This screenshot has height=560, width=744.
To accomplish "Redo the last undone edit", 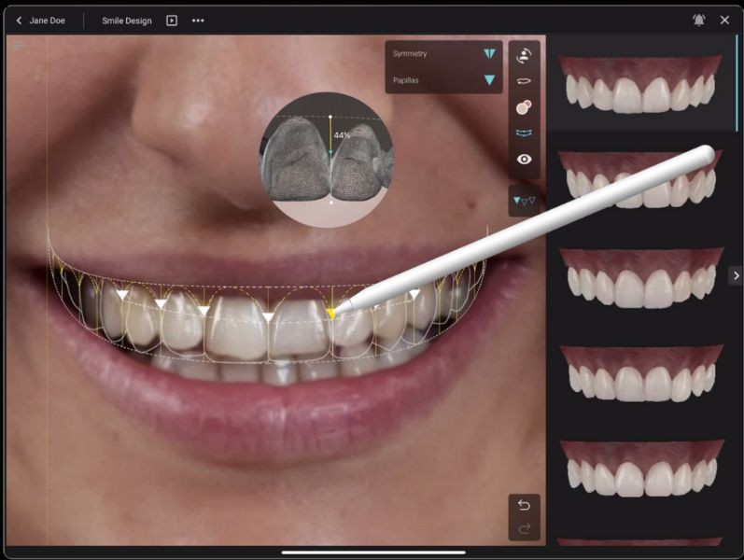I will click(524, 528).
